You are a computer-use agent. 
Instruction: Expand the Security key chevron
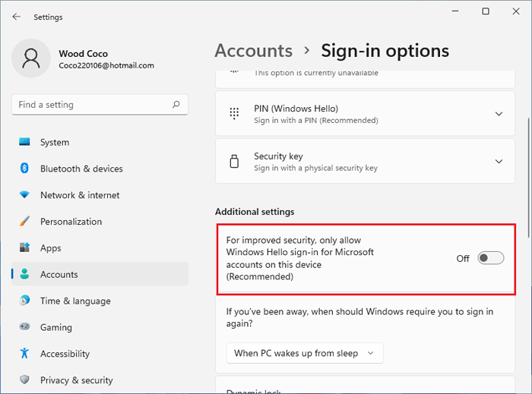pos(499,161)
